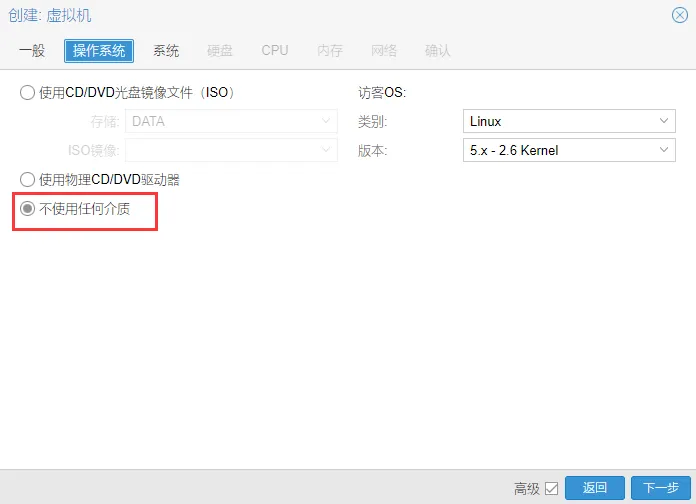Toggle the 高级 checkbox
Viewport: 696px width, 504px height.
pos(551,488)
